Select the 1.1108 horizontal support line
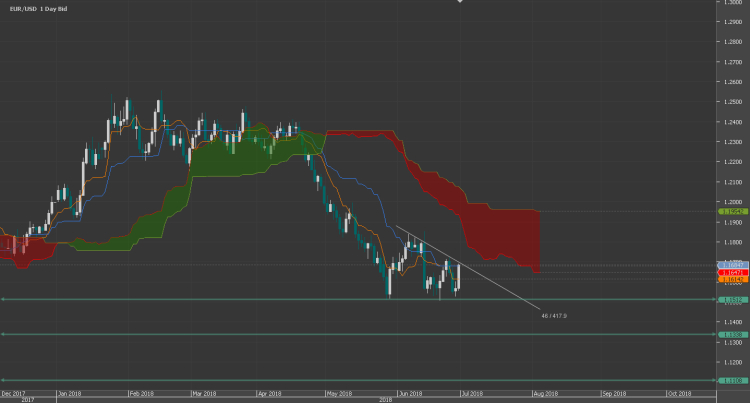 (x=359, y=381)
